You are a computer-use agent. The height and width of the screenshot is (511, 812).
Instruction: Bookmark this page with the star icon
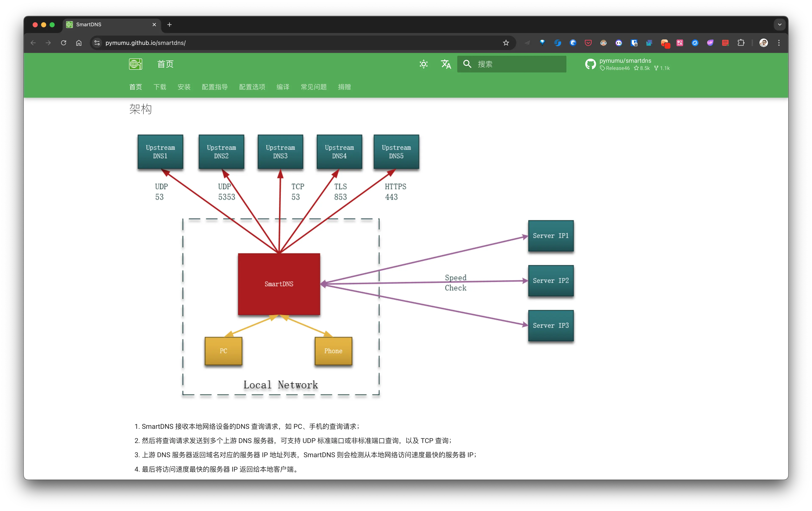[x=506, y=43]
